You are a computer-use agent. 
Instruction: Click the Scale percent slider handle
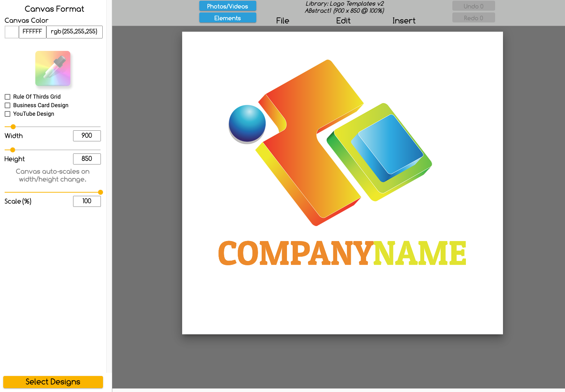tap(101, 192)
